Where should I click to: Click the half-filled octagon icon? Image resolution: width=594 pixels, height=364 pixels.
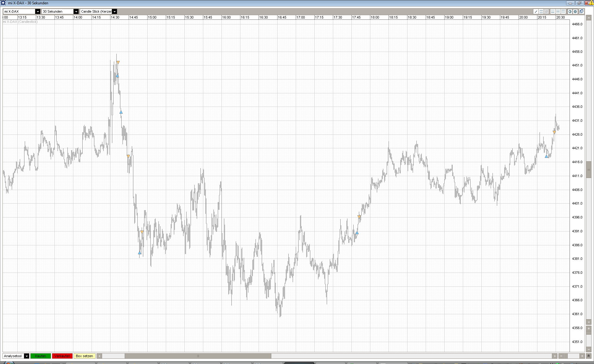(x=570, y=11)
